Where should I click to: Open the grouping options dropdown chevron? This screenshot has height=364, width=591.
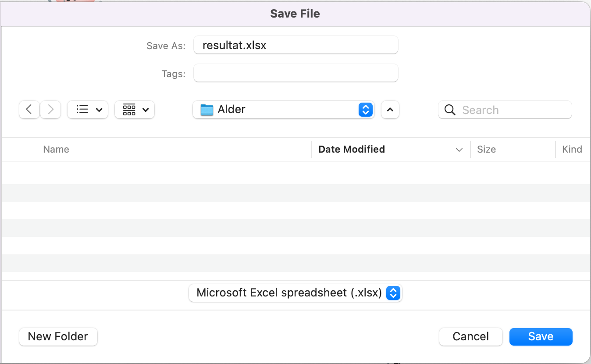click(146, 110)
